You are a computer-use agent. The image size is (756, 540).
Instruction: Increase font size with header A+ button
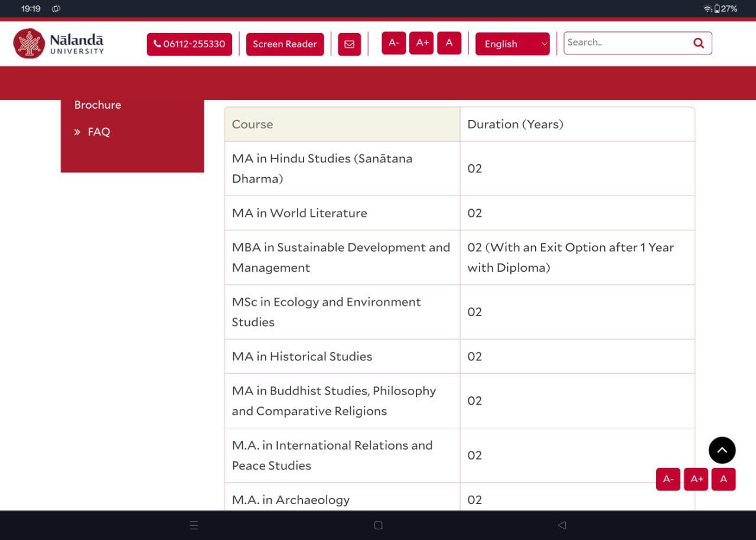coord(422,43)
